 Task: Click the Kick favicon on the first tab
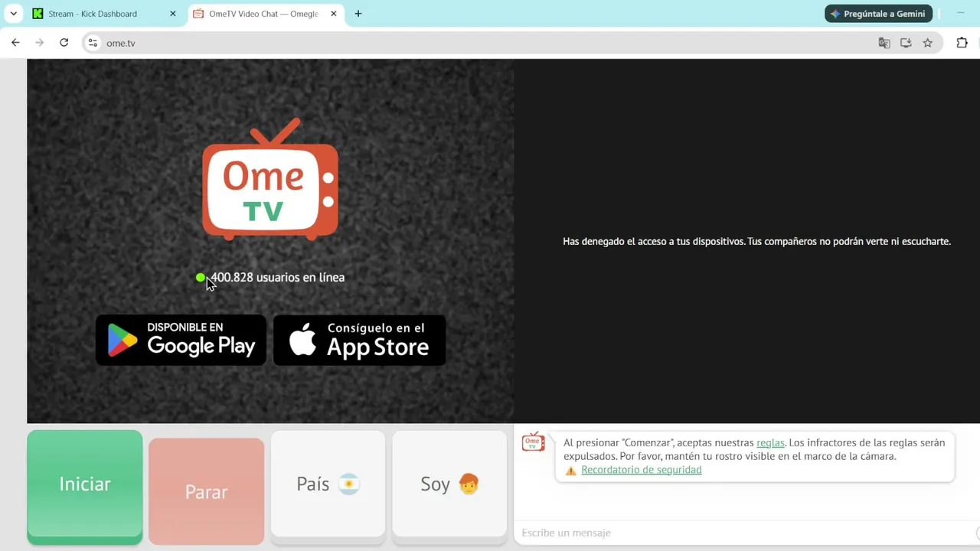coord(38,14)
